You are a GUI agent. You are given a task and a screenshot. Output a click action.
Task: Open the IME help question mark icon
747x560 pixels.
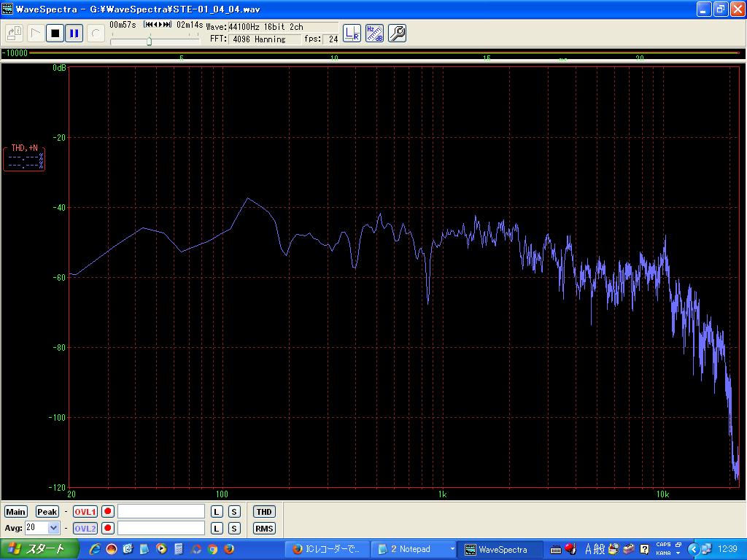644,549
